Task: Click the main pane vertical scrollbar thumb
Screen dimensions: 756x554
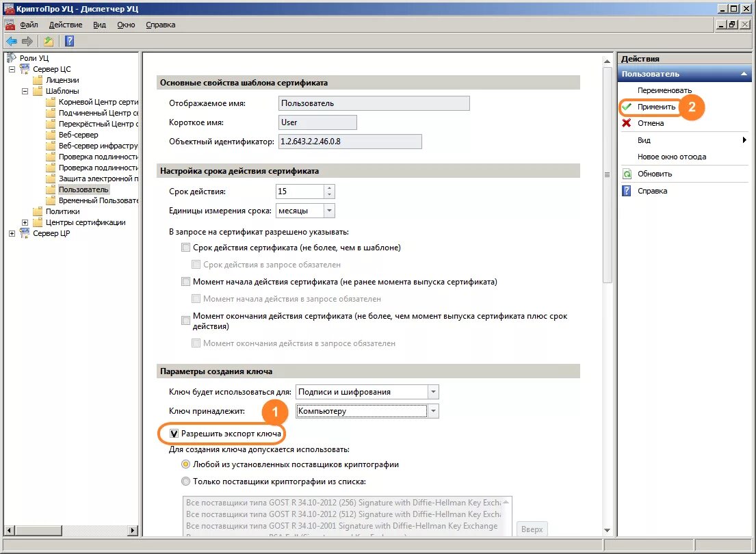Action: pos(607,174)
